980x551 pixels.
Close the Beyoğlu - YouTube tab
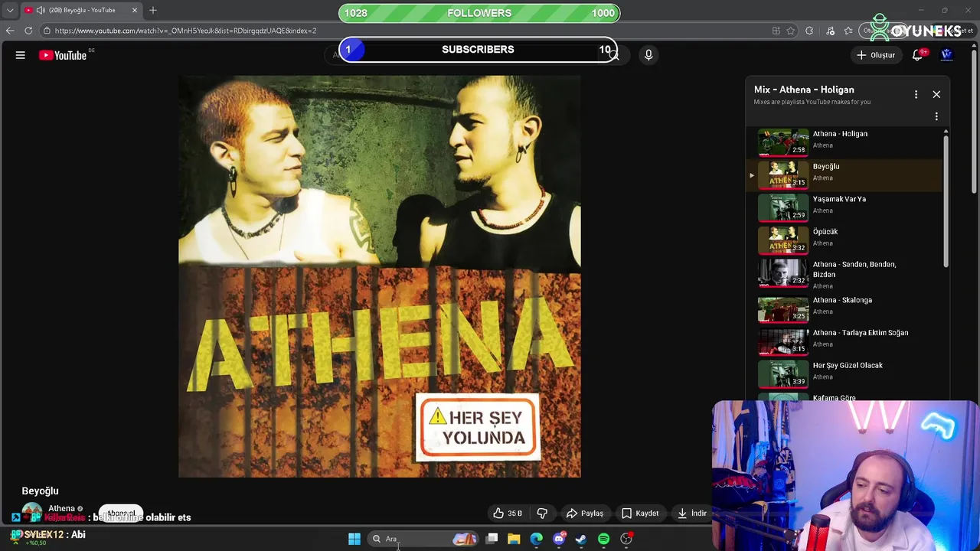tap(136, 10)
